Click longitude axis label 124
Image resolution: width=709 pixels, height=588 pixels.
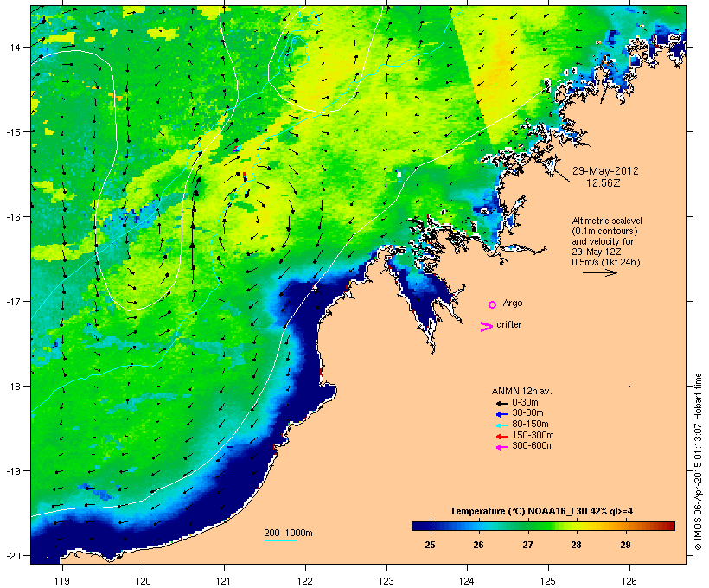[x=467, y=581]
